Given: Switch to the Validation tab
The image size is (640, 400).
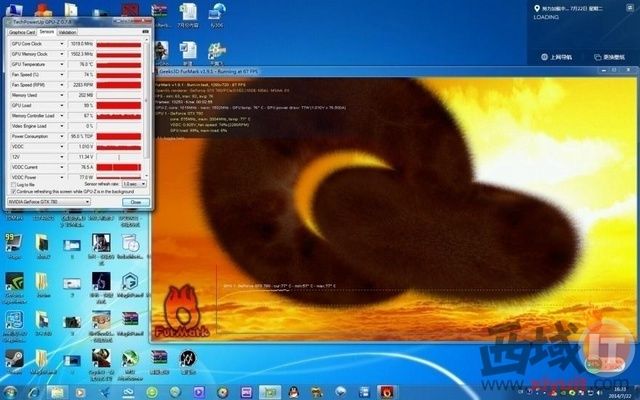Looking at the screenshot, I should (x=67, y=32).
